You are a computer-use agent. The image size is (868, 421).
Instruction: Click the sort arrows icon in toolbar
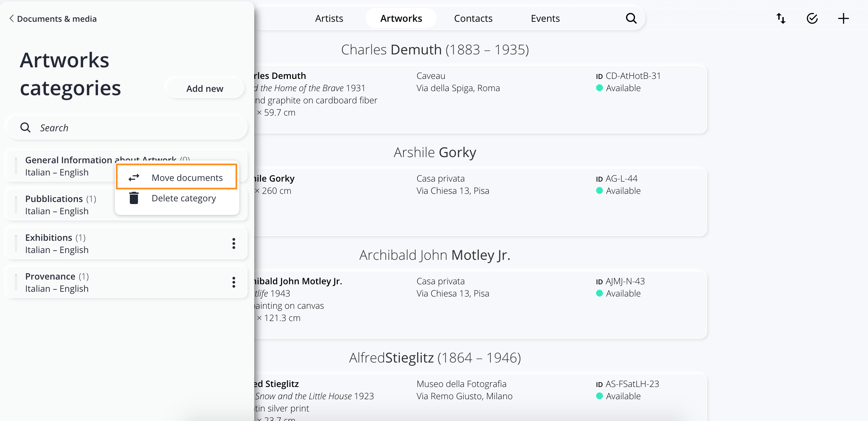pos(781,18)
